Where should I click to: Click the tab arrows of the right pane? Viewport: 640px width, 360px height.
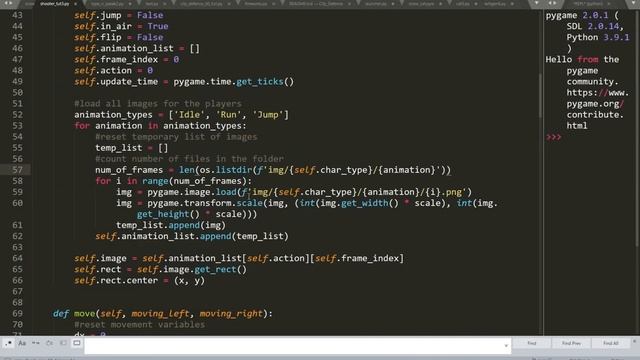pyautogui.click(x=552, y=3)
